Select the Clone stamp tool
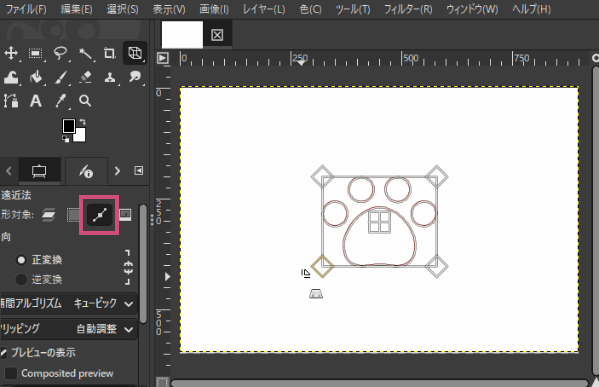 point(110,78)
